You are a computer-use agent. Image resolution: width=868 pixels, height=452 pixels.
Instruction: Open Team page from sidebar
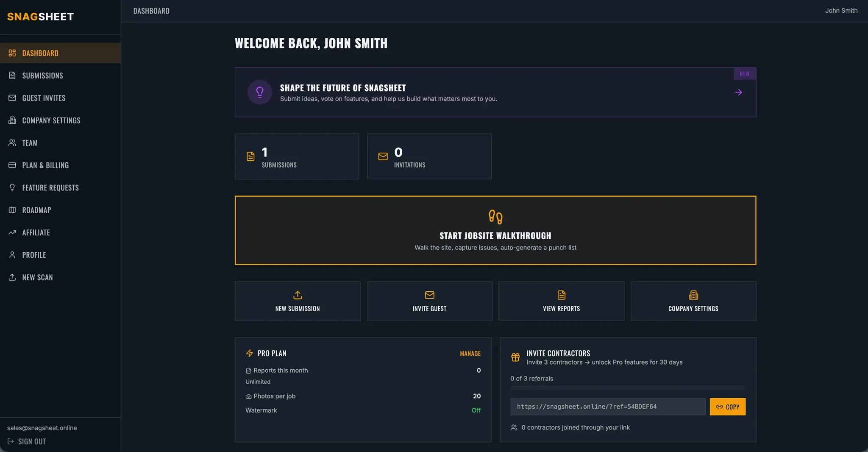coord(60,143)
